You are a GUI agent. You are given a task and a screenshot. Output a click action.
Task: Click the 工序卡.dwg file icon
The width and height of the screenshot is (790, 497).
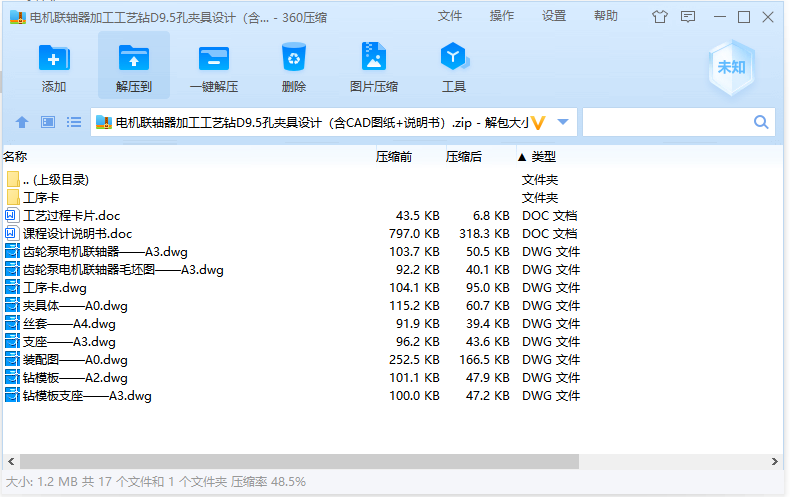point(12,287)
